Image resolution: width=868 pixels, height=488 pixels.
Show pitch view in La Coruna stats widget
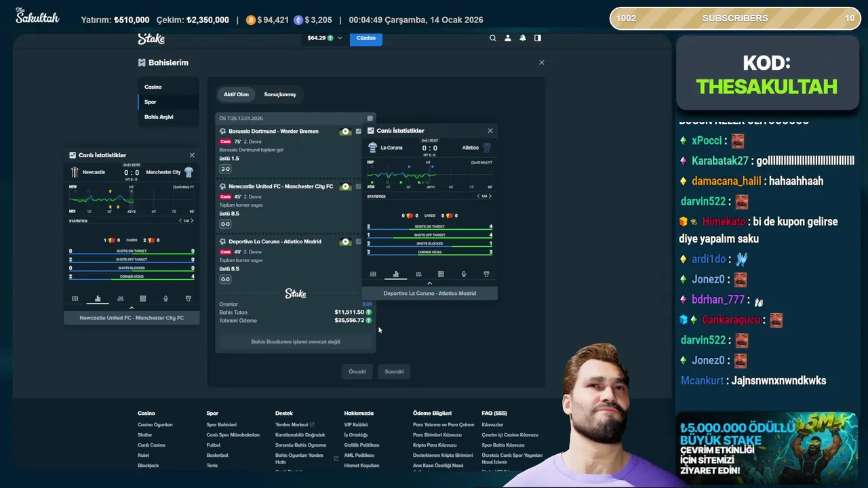point(373,274)
